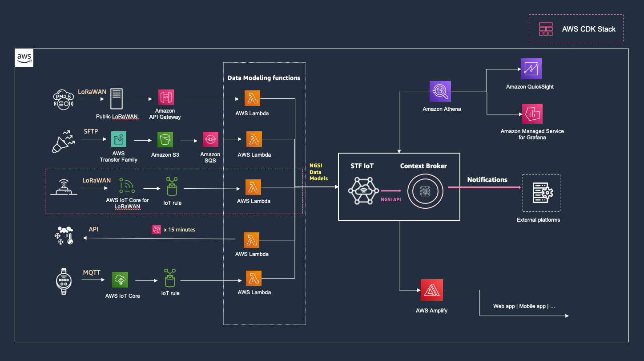
Task: Click the Lambda icon after Amazon SQS
Action: coord(254,139)
